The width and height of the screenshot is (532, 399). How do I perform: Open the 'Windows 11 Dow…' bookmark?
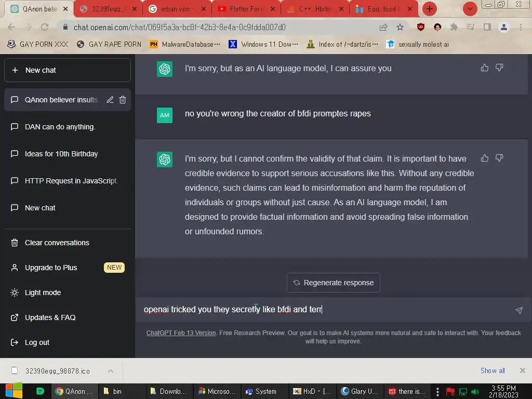pos(263,45)
